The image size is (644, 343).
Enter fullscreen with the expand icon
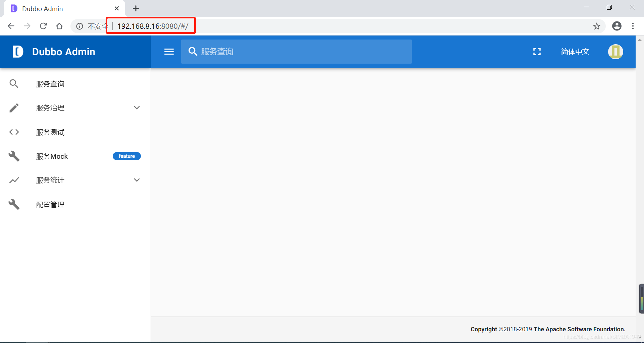(537, 52)
